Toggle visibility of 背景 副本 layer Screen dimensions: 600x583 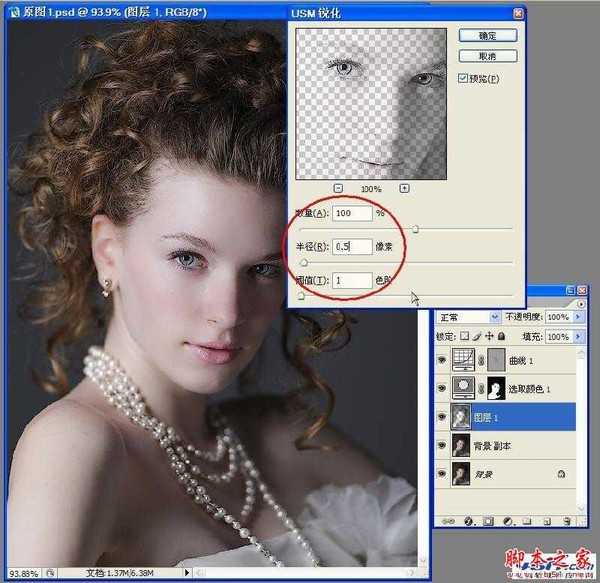443,443
